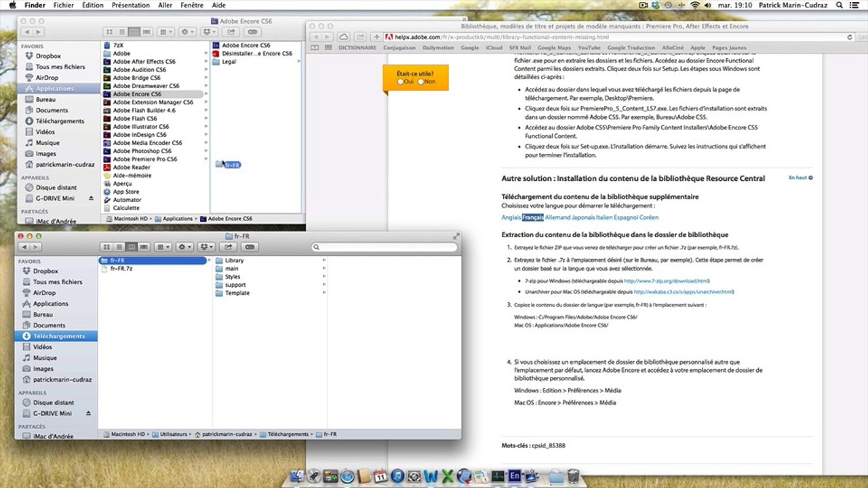Click iCloud tabs button in Safari toolbar
The image size is (868, 488).
click(x=344, y=37)
